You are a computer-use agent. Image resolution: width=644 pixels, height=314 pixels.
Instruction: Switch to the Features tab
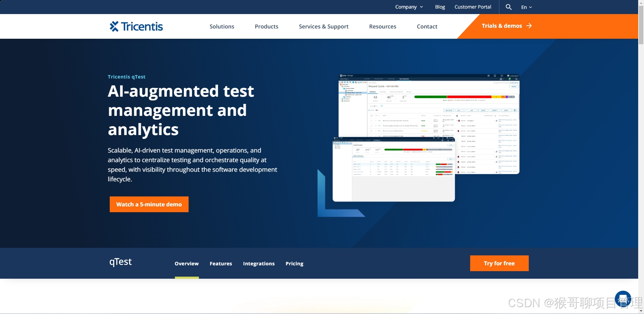[221, 264]
